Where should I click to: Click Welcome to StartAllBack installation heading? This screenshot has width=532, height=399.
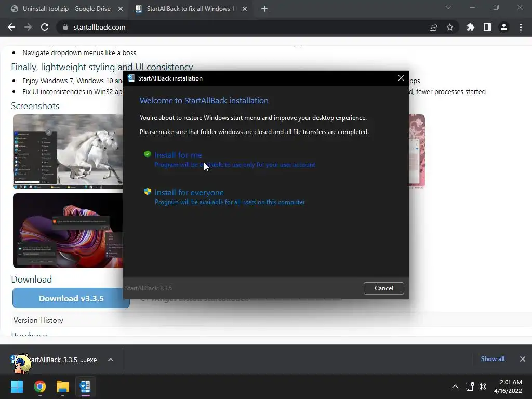[204, 100]
